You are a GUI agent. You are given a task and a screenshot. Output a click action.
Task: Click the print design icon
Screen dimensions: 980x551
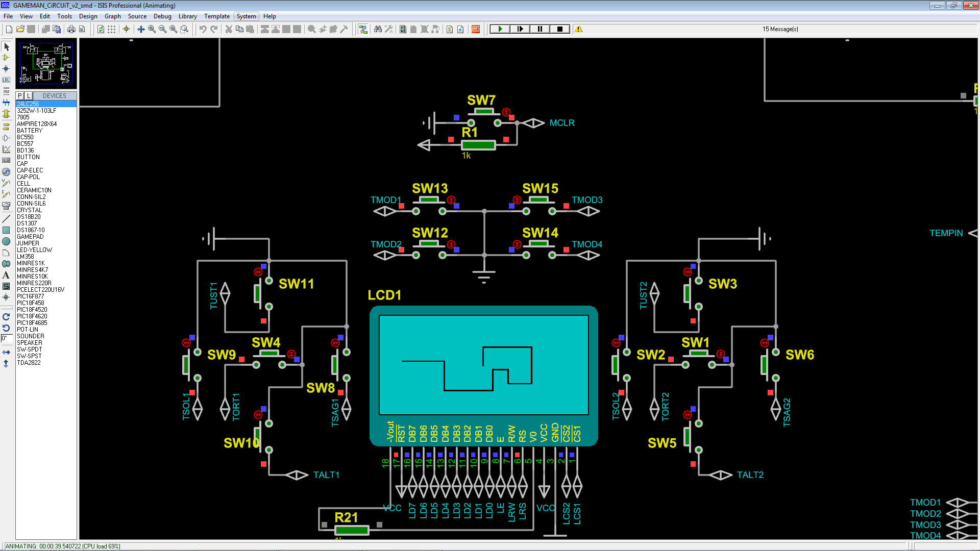coord(71,29)
